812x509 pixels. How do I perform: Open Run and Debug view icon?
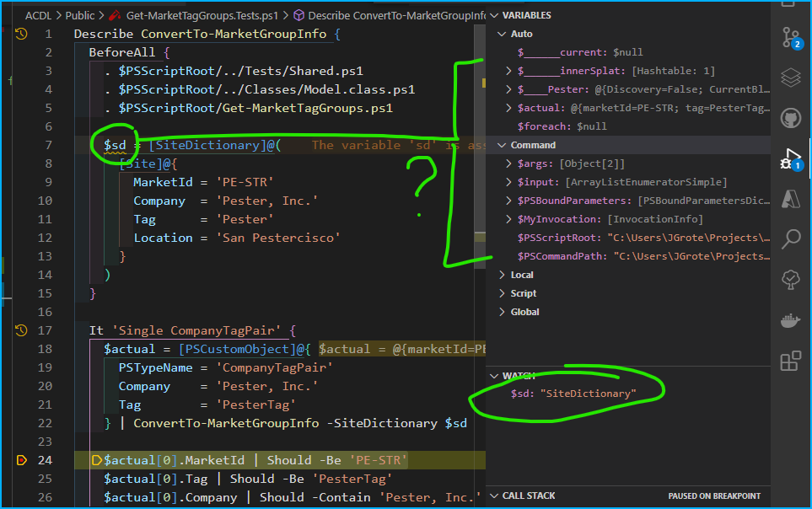point(791,158)
